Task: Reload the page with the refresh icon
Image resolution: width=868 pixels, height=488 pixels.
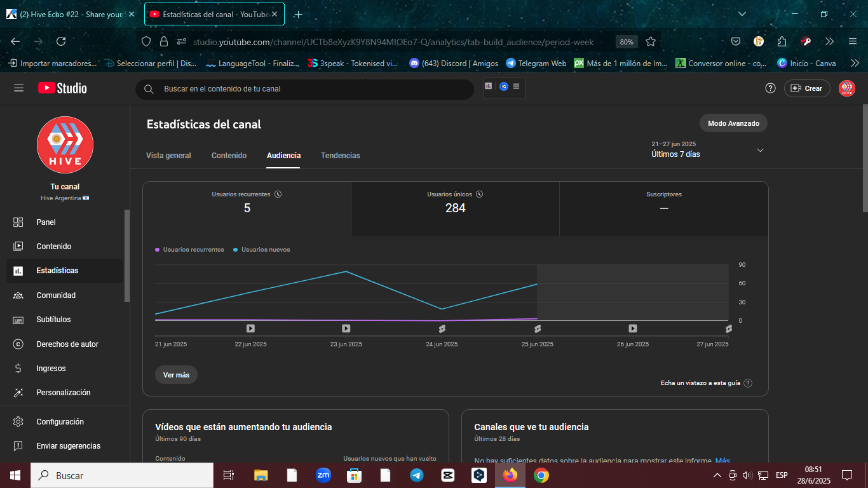Action: (x=61, y=41)
